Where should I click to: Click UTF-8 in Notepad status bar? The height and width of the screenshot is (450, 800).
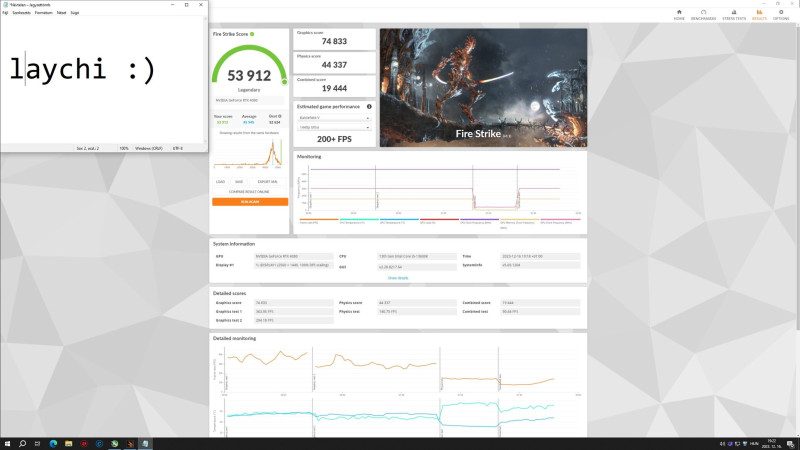[x=178, y=148]
